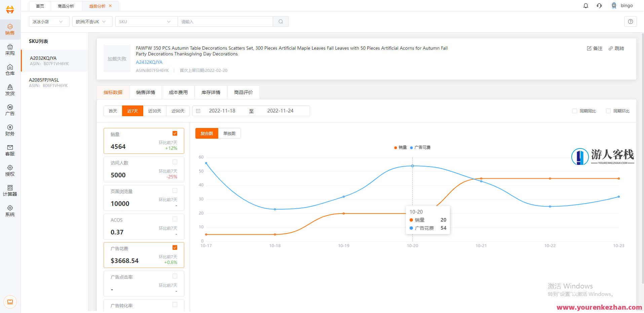This screenshot has height=313, width=644.
Task: Enable the 访问人数 metric checkbox
Action: [x=175, y=162]
